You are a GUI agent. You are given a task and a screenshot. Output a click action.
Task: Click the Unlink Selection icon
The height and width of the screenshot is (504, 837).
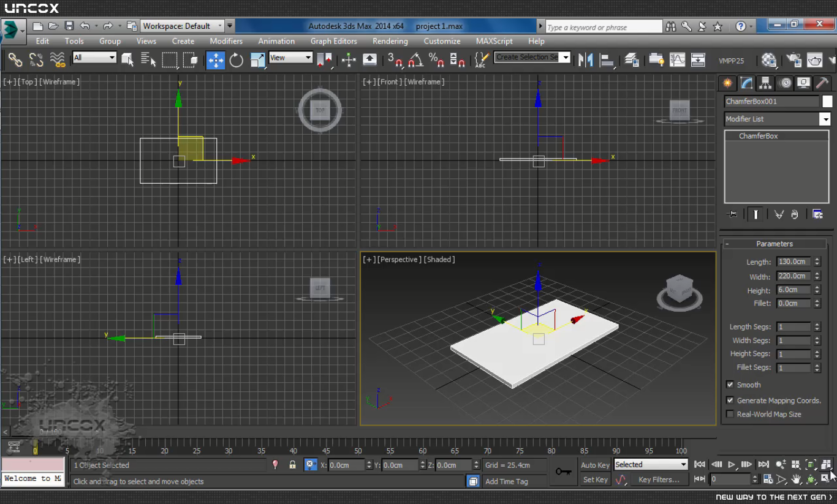[36, 59]
